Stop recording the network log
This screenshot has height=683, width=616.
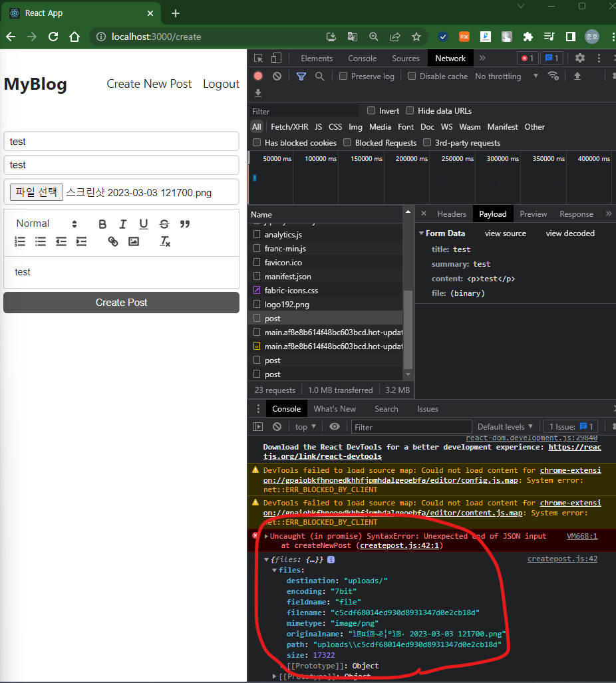point(258,76)
